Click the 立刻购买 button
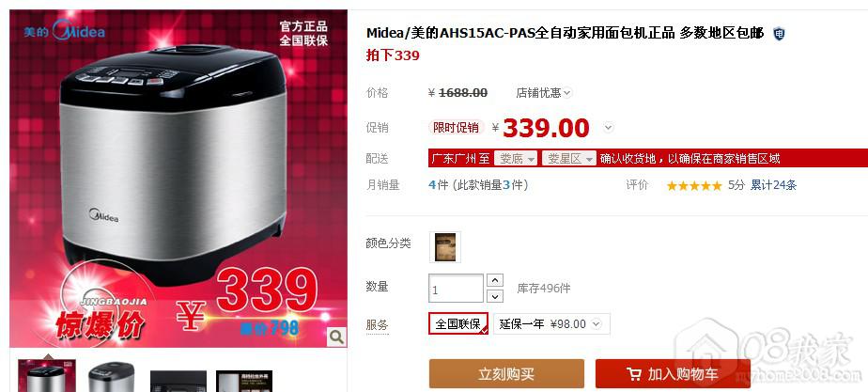 [x=506, y=374]
